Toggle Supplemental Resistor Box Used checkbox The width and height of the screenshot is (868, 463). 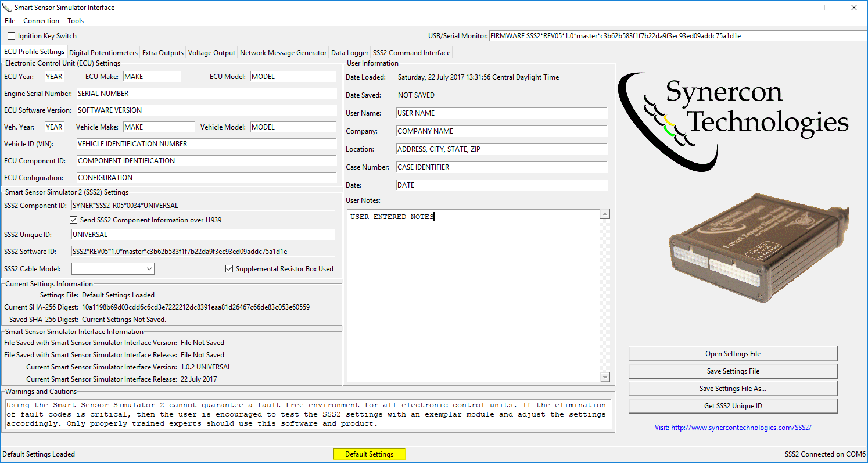[x=229, y=269]
